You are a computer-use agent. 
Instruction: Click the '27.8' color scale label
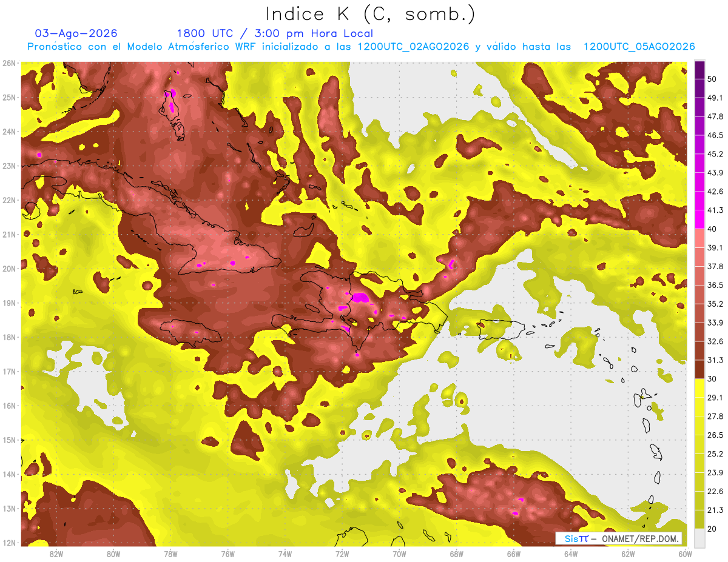coord(715,416)
